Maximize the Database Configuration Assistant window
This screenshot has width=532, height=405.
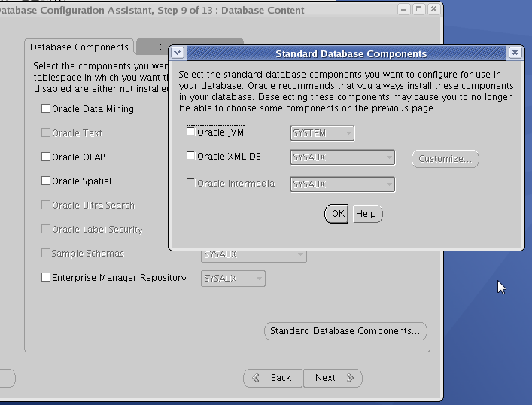418,9
